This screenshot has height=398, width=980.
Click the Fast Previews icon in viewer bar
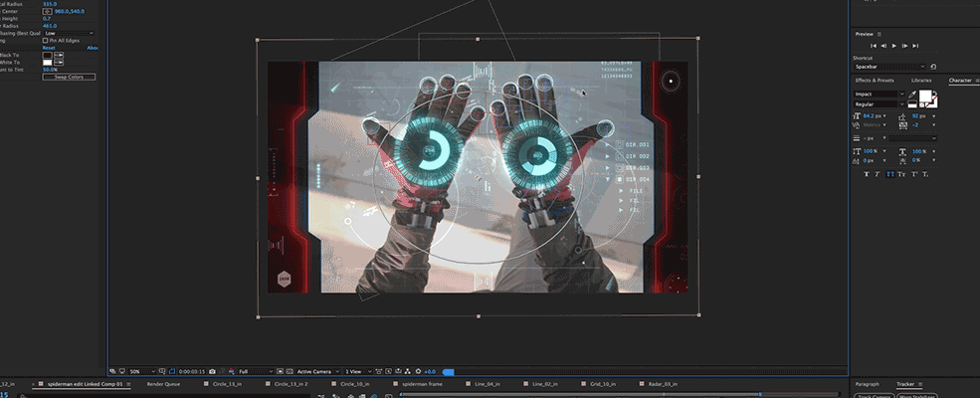(x=389, y=371)
